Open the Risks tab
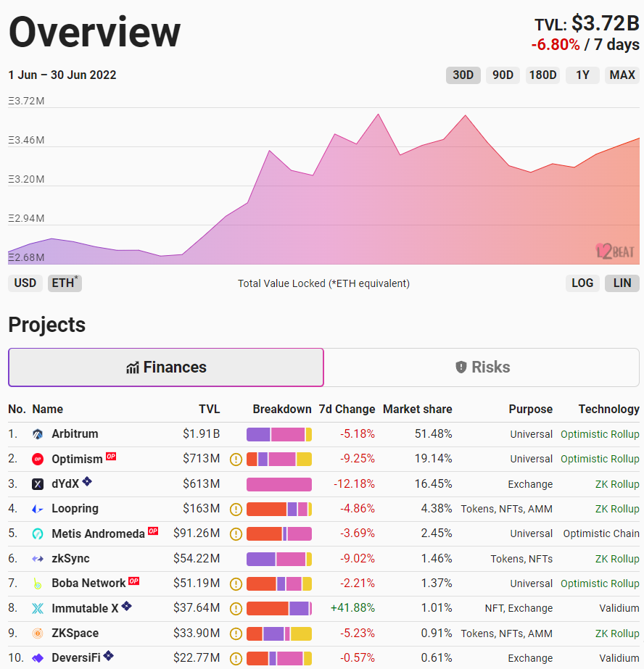644x669 pixels. [x=482, y=367]
